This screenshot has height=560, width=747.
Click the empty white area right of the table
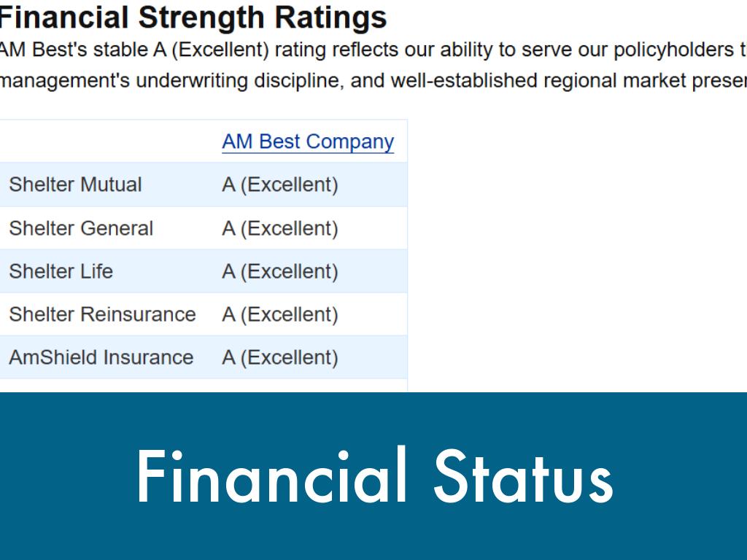pyautogui.click(x=576, y=255)
